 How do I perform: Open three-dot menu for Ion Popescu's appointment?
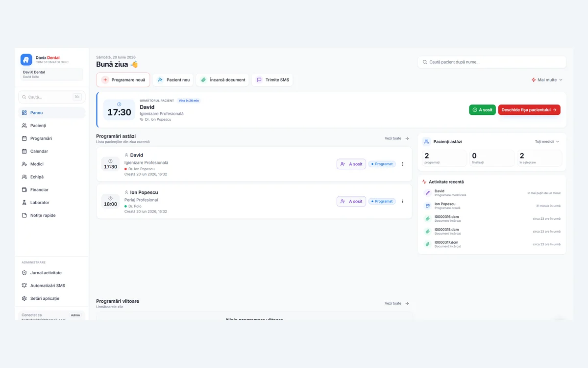[403, 201]
